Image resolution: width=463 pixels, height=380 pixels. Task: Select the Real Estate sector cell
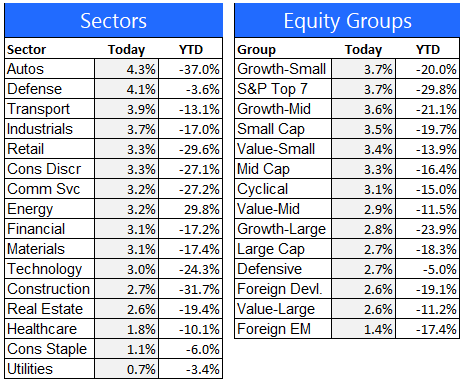(50, 309)
